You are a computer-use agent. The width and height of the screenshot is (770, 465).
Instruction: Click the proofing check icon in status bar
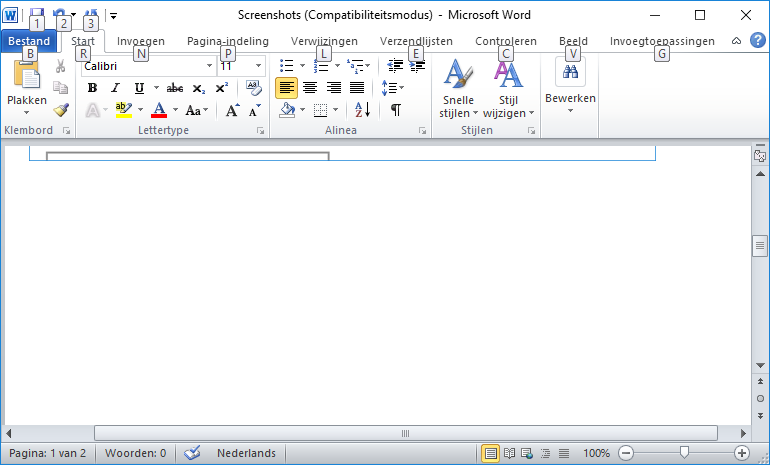tap(192, 453)
